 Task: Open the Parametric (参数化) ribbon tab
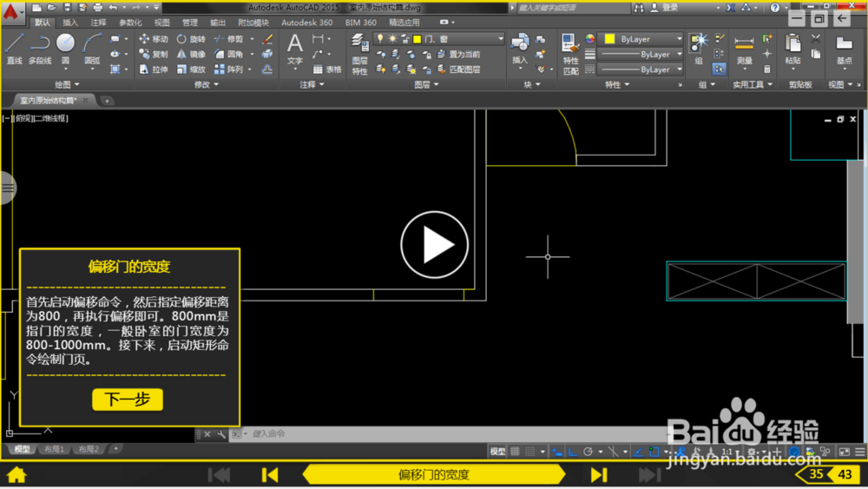[130, 23]
